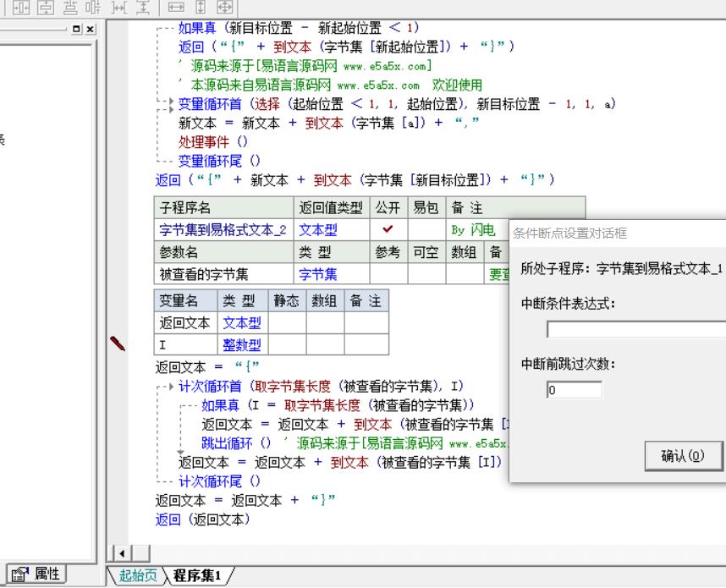Click the 子程序名 column header
The width and height of the screenshot is (726, 588).
(223, 207)
